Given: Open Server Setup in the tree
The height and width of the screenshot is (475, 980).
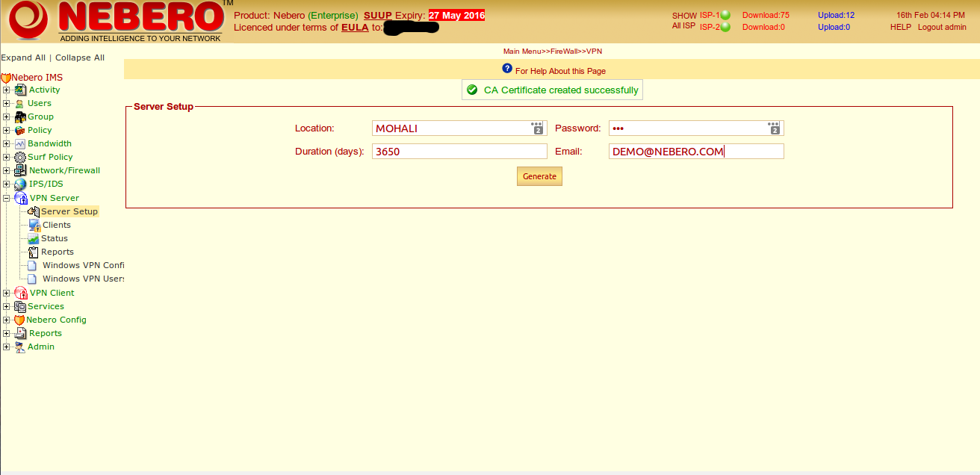Looking at the screenshot, I should pyautogui.click(x=69, y=211).
